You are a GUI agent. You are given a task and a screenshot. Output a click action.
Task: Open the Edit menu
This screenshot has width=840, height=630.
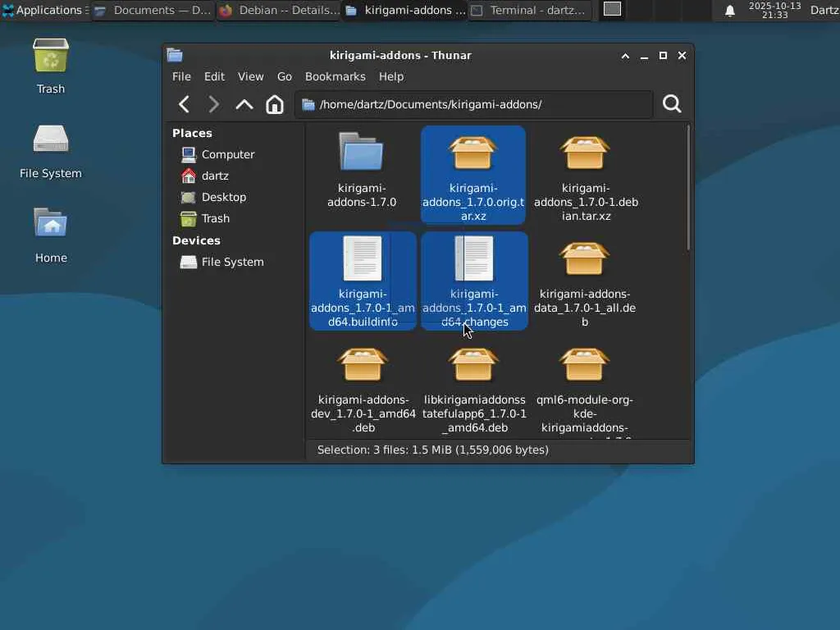coord(214,76)
